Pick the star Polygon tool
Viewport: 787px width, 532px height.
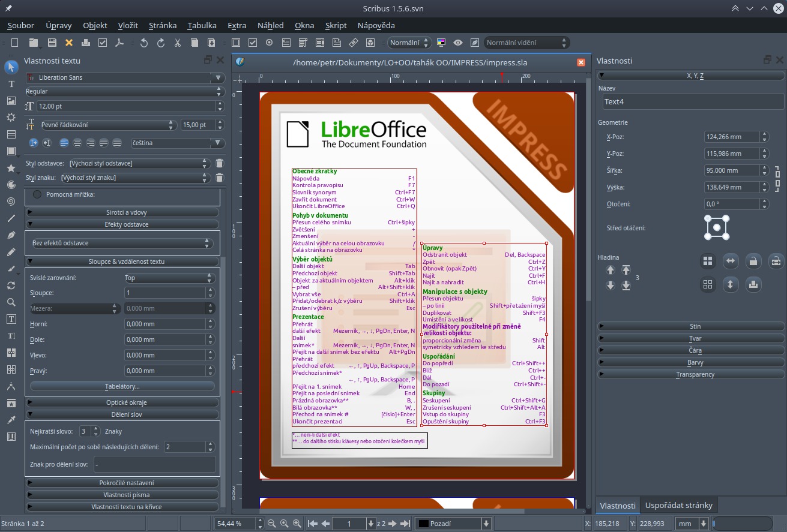pyautogui.click(x=11, y=168)
